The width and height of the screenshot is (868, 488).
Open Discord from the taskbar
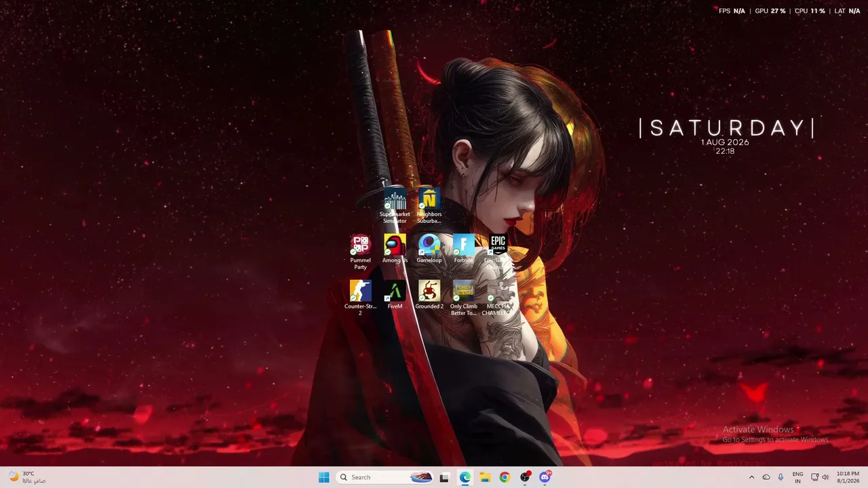tap(545, 477)
